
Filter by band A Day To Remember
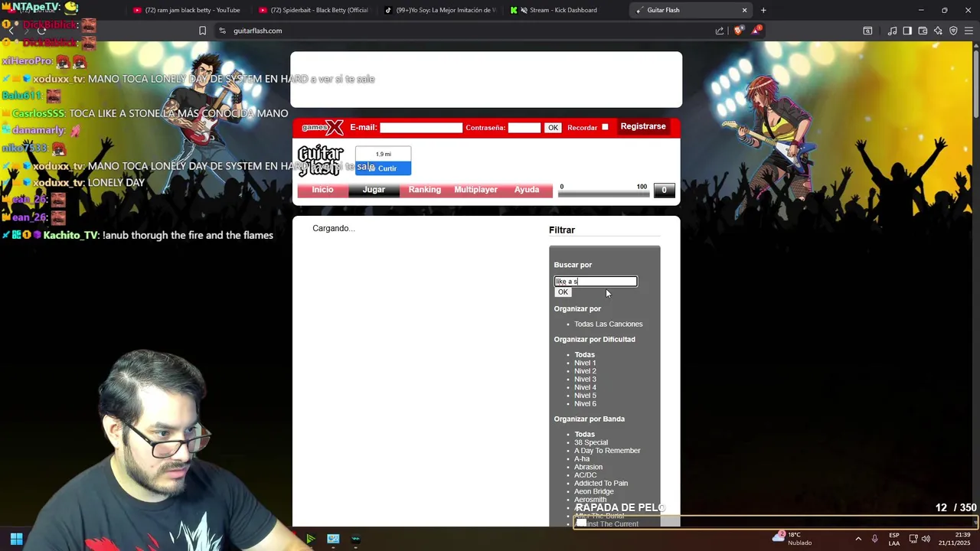coord(607,451)
